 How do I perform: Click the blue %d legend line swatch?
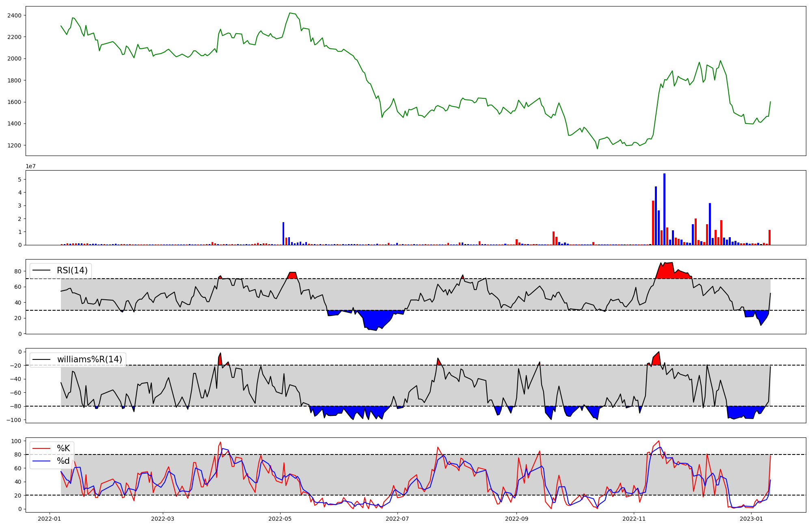[x=41, y=461]
